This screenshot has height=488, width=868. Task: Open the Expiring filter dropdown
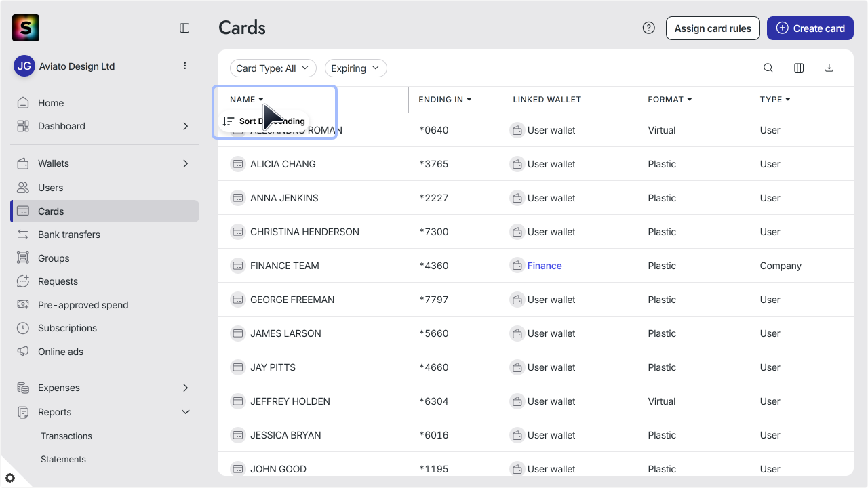[356, 68]
